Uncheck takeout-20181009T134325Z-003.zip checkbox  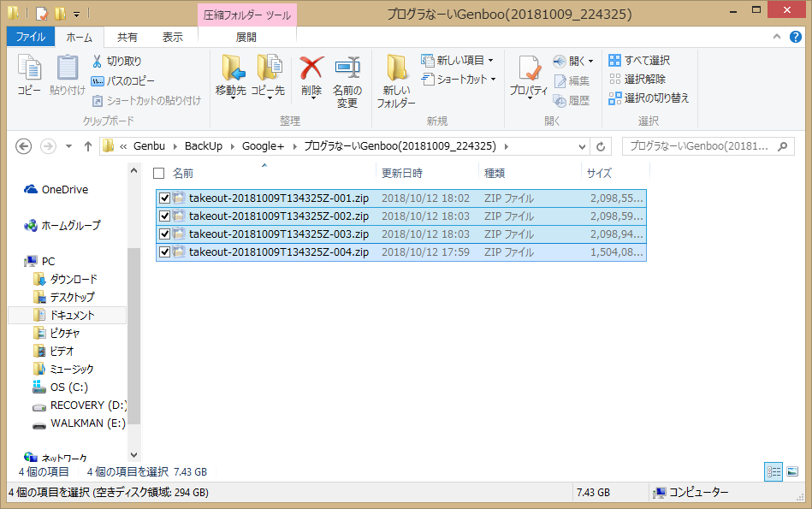(165, 234)
